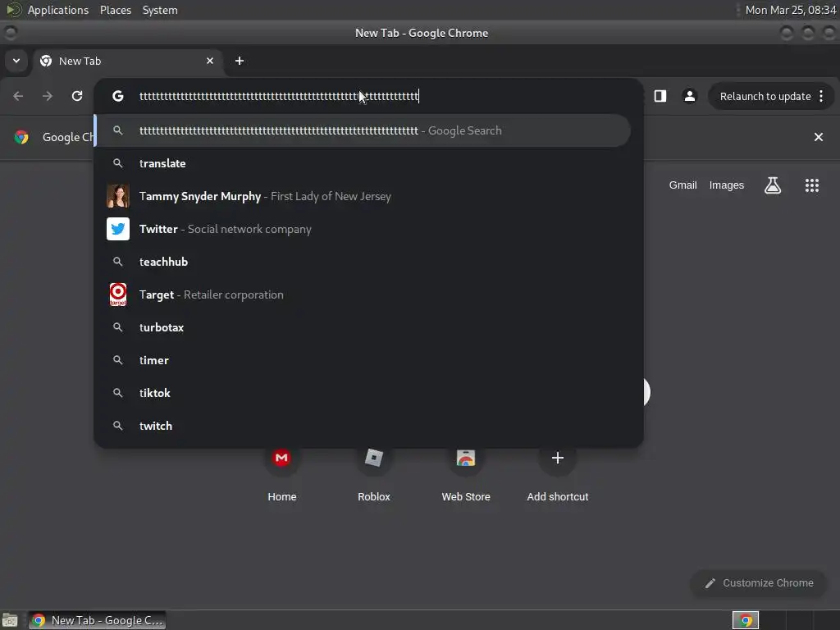Click search icon next to twitch
The height and width of the screenshot is (630, 840).
coord(118,426)
